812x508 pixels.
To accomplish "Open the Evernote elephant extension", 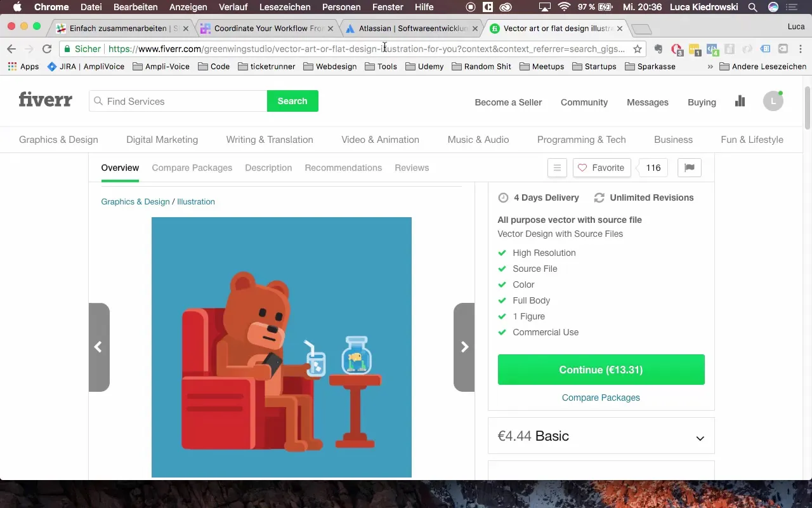I will coord(658,49).
